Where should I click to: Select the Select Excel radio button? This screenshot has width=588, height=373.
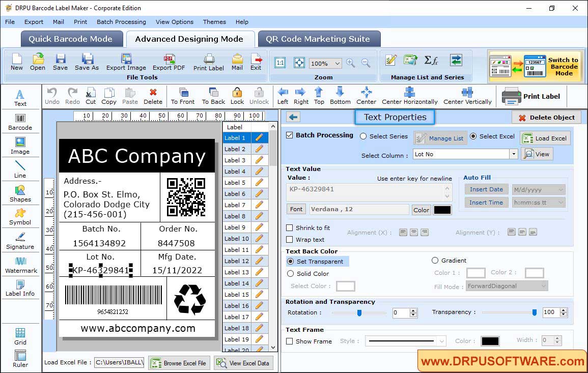click(473, 136)
